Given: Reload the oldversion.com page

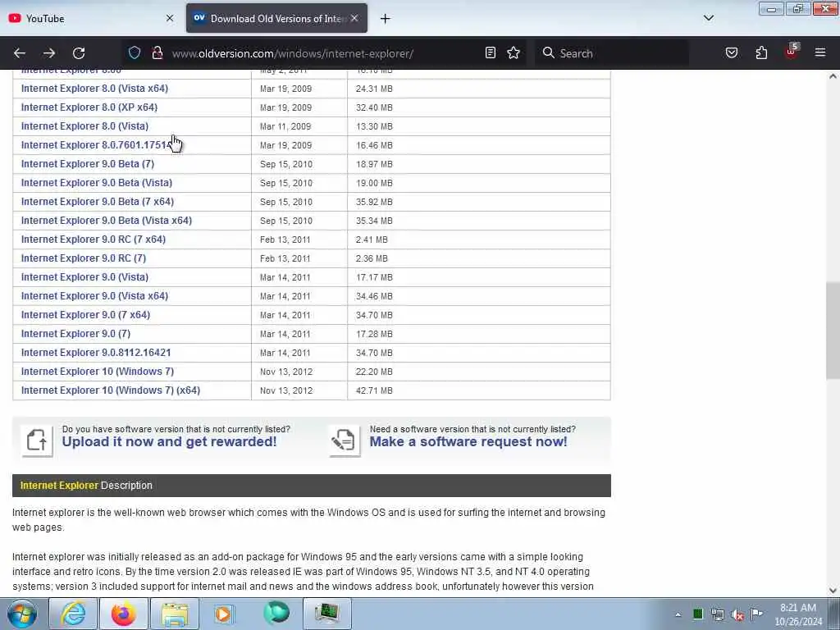Looking at the screenshot, I should [x=79, y=53].
